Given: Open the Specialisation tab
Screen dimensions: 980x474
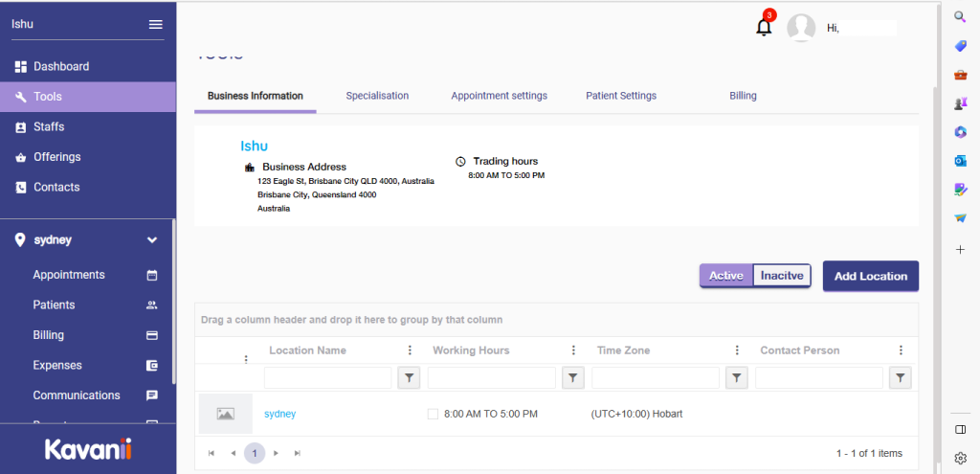Looking at the screenshot, I should click(377, 96).
